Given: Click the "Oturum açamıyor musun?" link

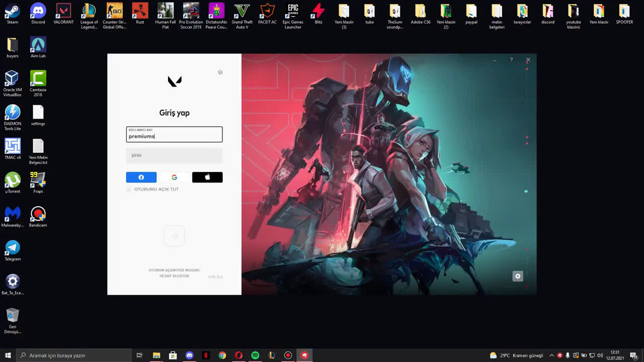Looking at the screenshot, I should [174, 270].
